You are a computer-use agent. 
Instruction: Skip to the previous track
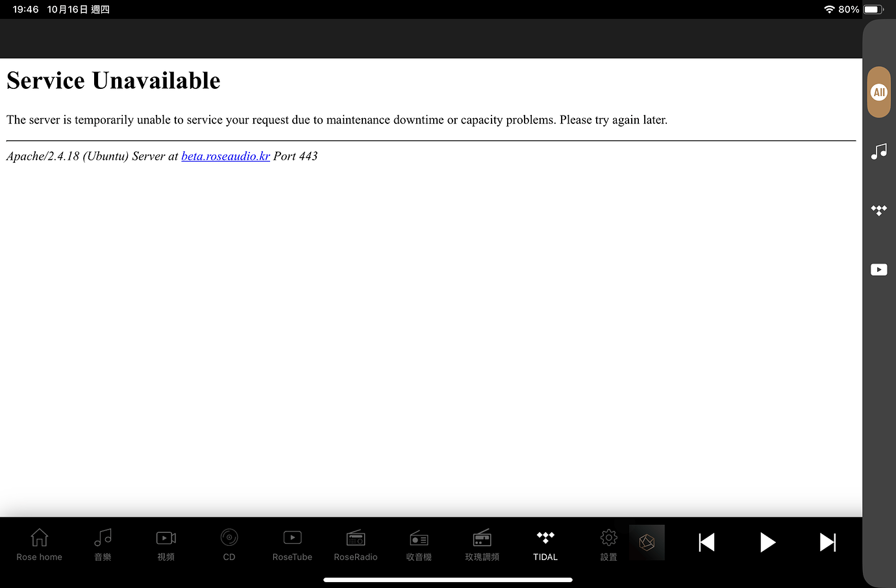[x=706, y=543]
